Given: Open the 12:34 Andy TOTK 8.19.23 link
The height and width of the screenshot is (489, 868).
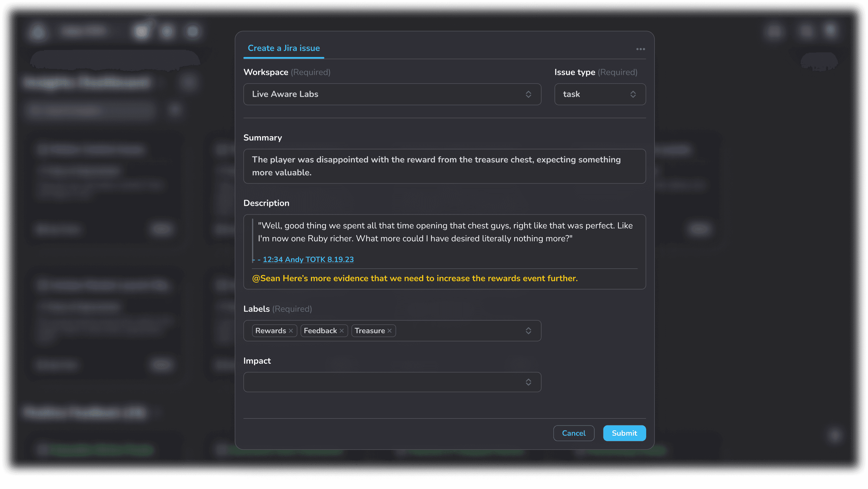Looking at the screenshot, I should tap(308, 259).
